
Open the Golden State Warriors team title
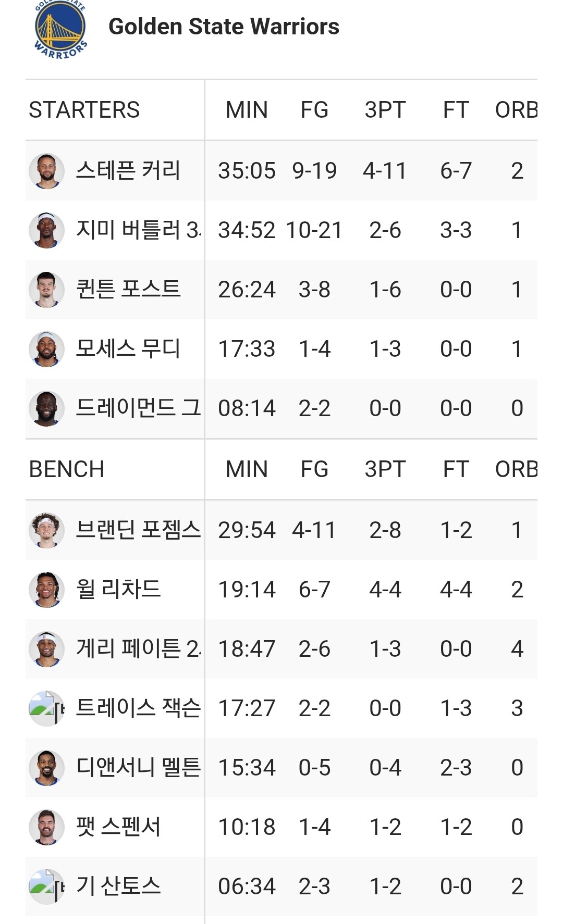click(224, 27)
